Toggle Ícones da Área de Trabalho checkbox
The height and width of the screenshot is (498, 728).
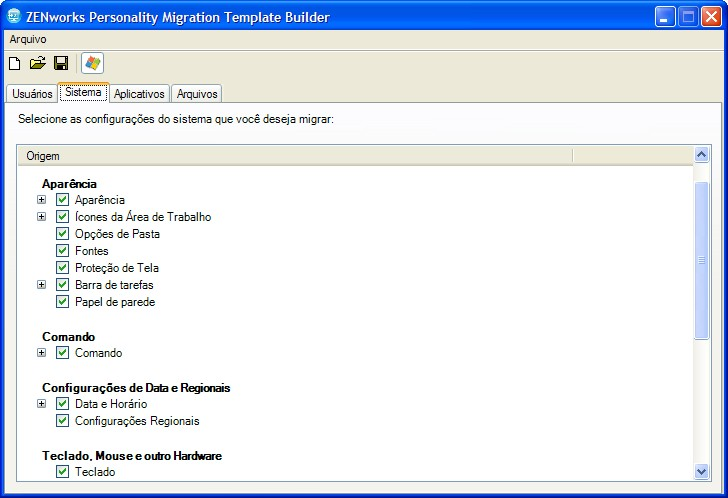62,217
